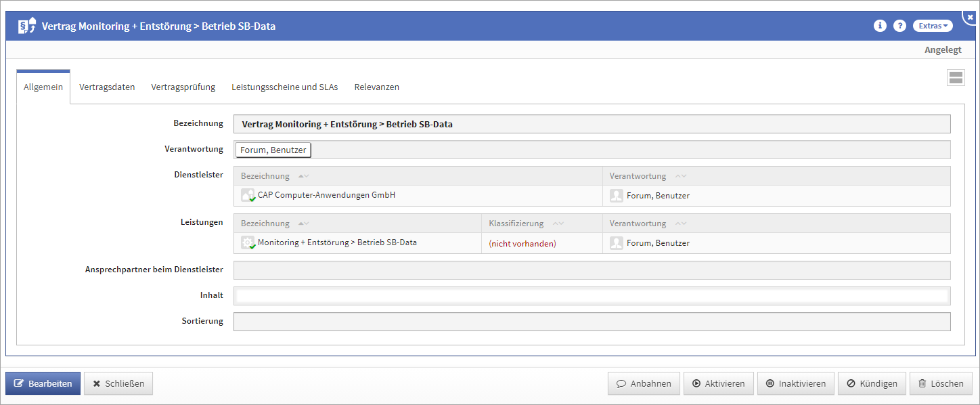
Task: Click the Aktivieren button
Action: pos(718,383)
